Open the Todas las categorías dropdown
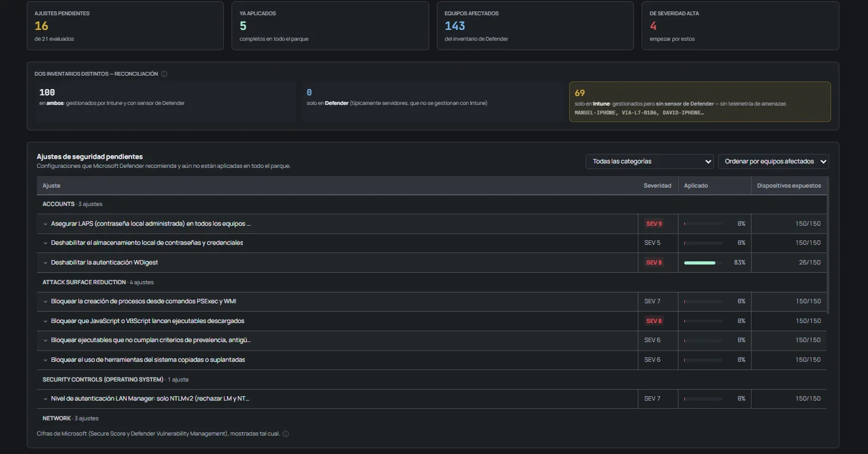The width and height of the screenshot is (868, 454). (x=650, y=162)
